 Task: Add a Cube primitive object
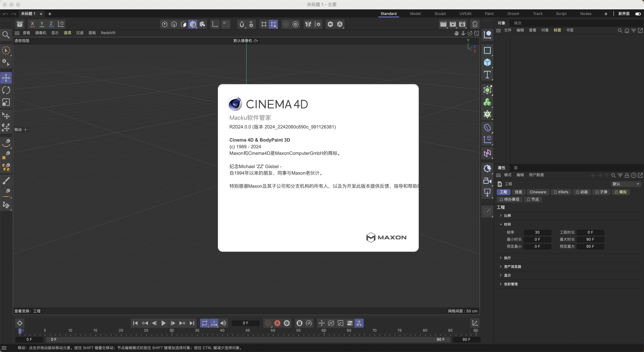pyautogui.click(x=487, y=62)
